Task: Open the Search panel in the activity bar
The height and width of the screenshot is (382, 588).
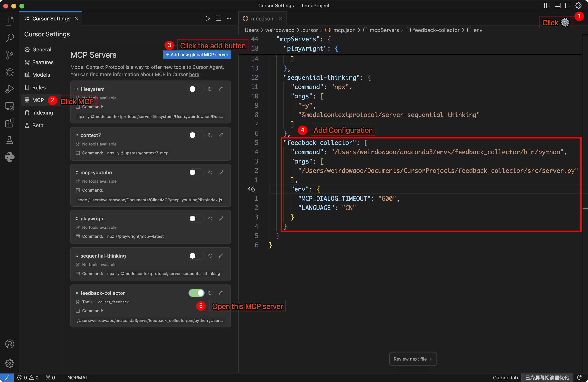Action: pos(10,38)
